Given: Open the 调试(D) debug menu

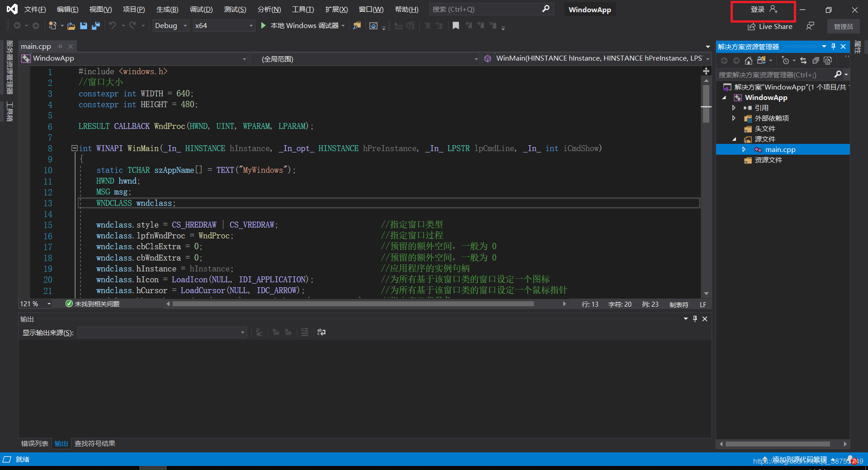Looking at the screenshot, I should [201, 9].
